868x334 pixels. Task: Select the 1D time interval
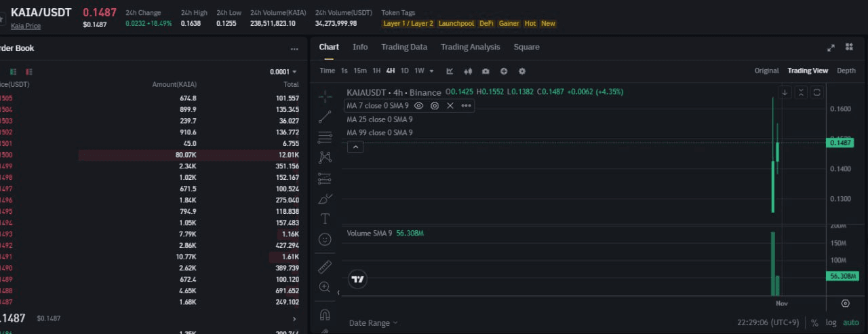point(404,71)
